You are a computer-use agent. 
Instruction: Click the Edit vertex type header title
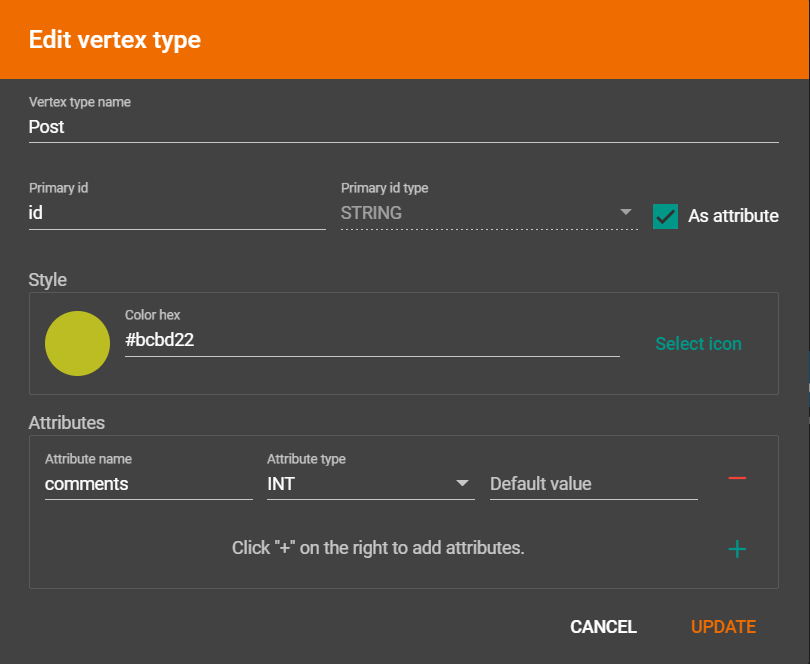tap(115, 40)
